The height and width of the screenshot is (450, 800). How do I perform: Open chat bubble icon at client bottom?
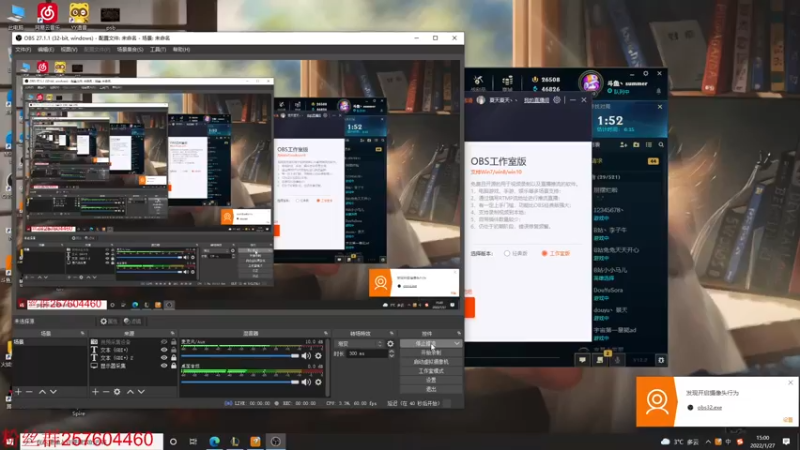583,360
